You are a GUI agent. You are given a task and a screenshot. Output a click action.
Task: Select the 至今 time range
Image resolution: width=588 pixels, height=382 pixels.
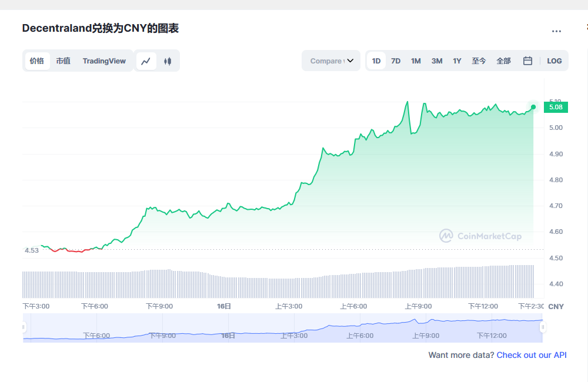point(479,61)
